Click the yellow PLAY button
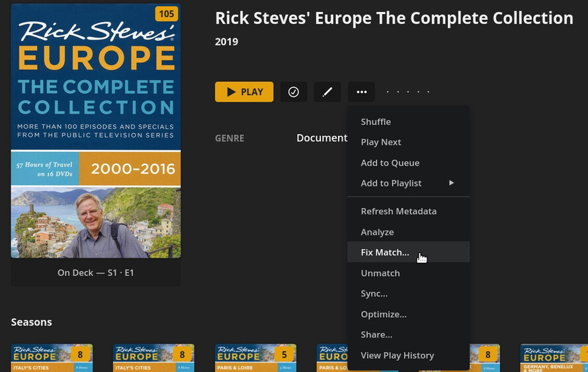The width and height of the screenshot is (588, 372). point(244,92)
